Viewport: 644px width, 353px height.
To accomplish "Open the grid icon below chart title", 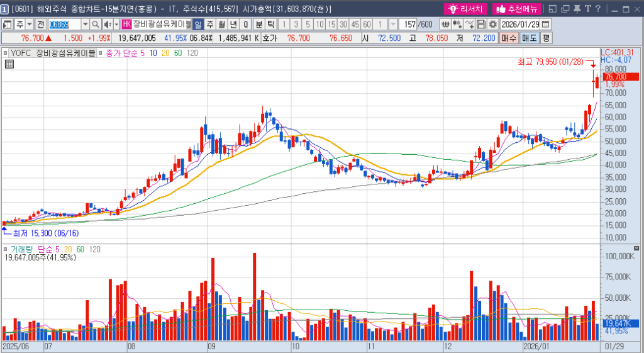I will [x=9, y=63].
